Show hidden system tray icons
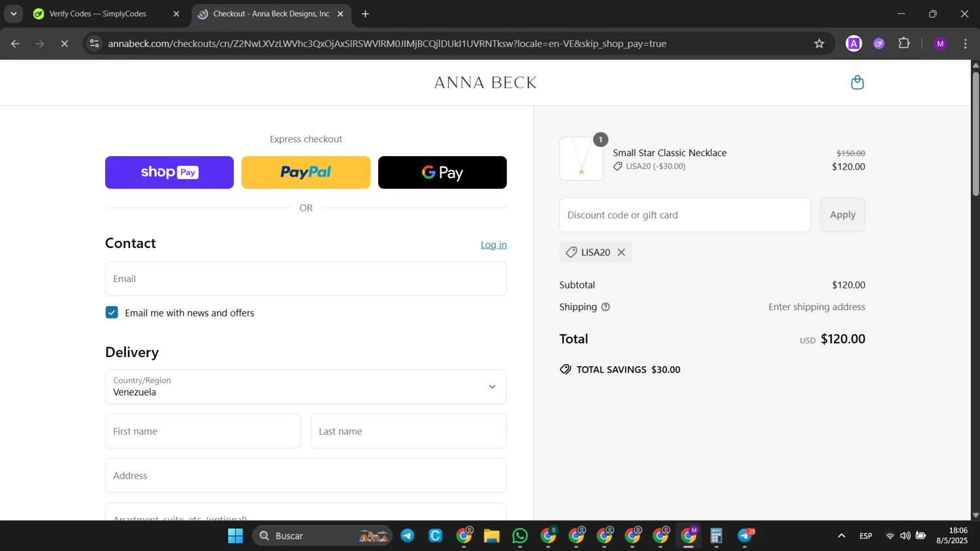The height and width of the screenshot is (551, 980). (841, 536)
